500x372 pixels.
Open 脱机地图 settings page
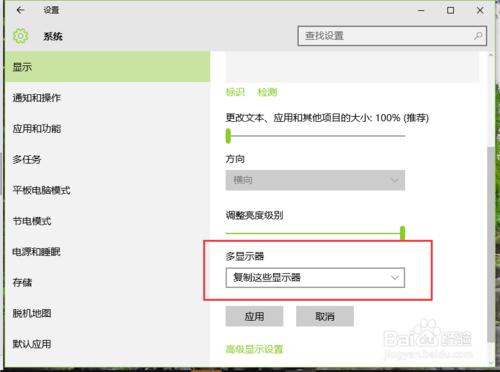tap(108, 313)
